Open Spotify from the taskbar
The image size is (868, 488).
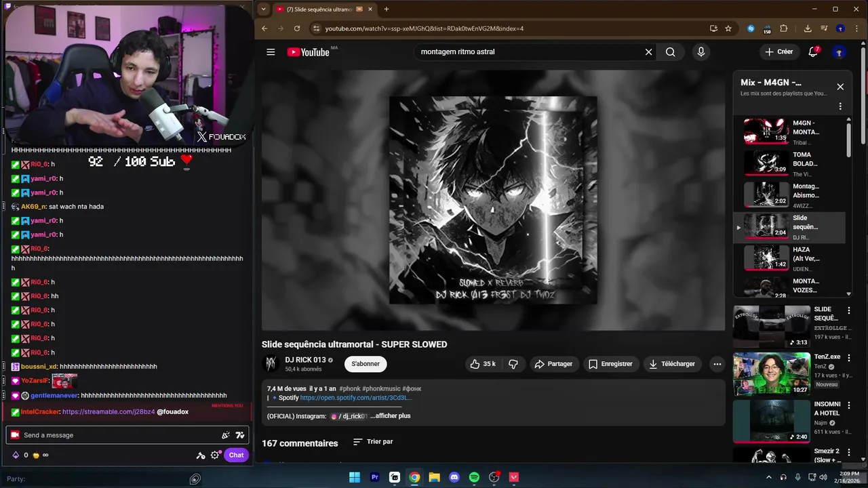pyautogui.click(x=474, y=477)
